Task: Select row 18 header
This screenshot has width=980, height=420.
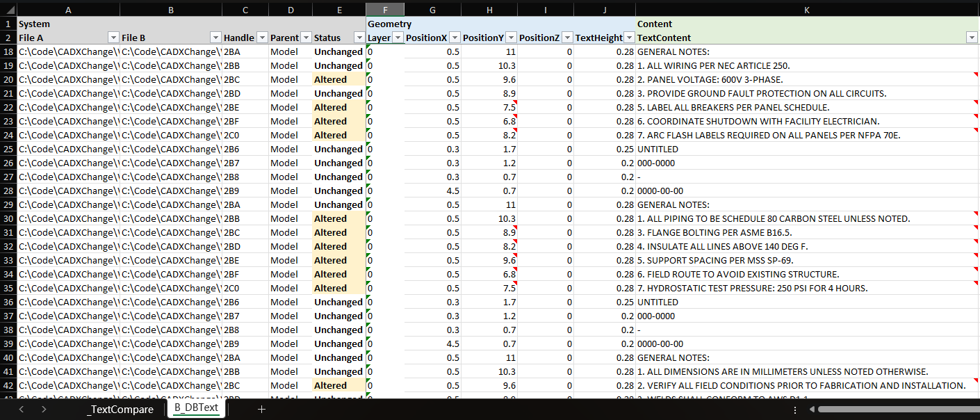Action: click(x=8, y=51)
